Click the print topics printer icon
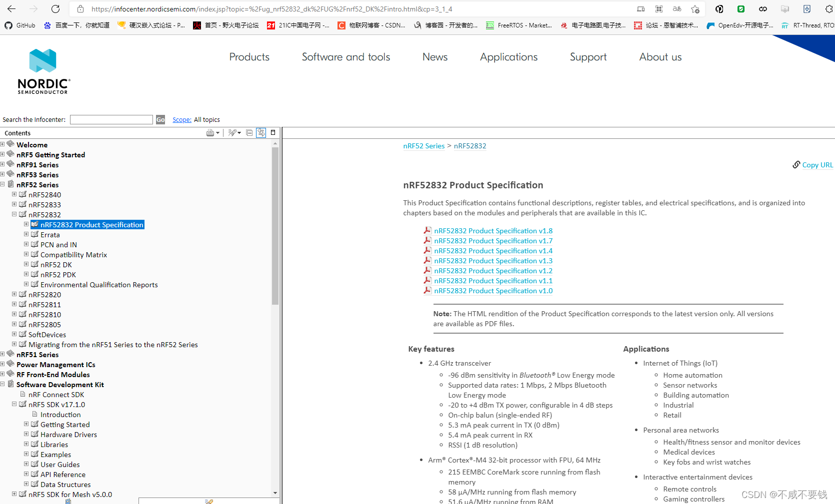This screenshot has width=835, height=504. pyautogui.click(x=210, y=133)
